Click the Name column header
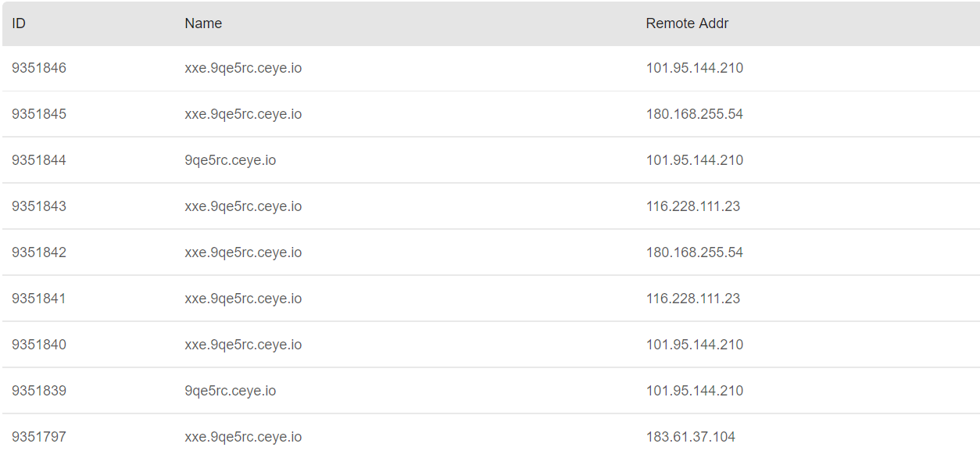This screenshot has height=458, width=980. [x=203, y=23]
